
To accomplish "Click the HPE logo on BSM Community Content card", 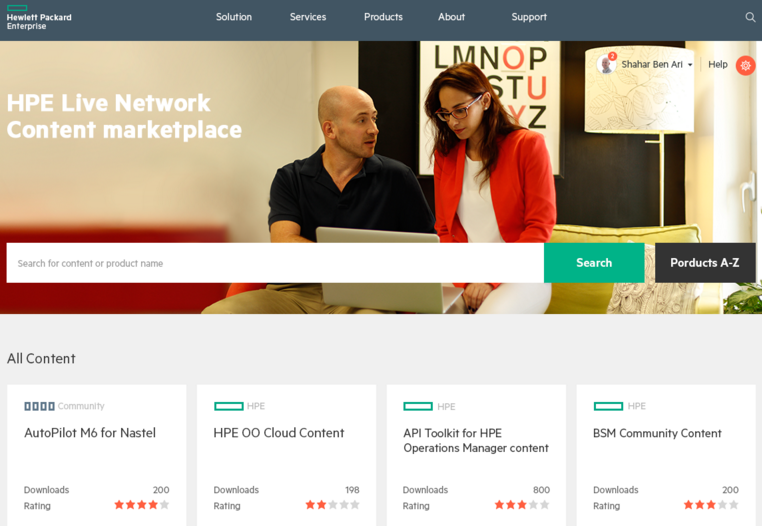I will tap(608, 406).
